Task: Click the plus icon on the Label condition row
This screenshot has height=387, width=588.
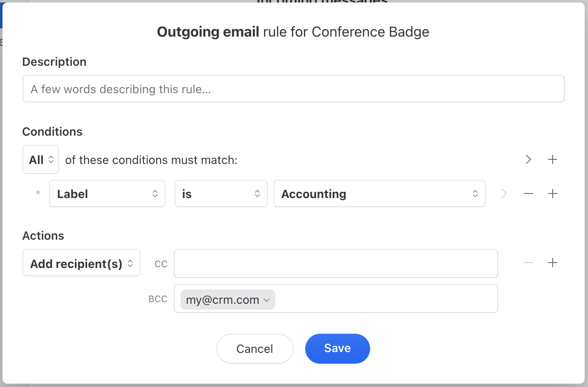Action: 553,193
